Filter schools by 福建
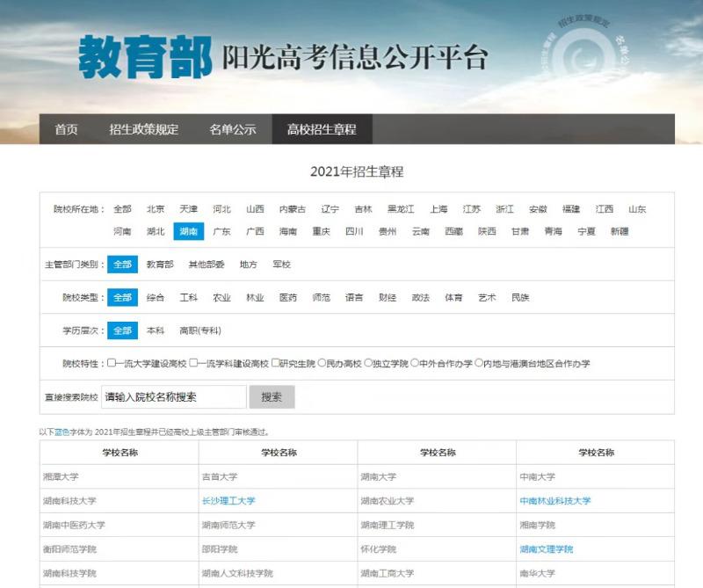This screenshot has width=703, height=588. [571, 209]
